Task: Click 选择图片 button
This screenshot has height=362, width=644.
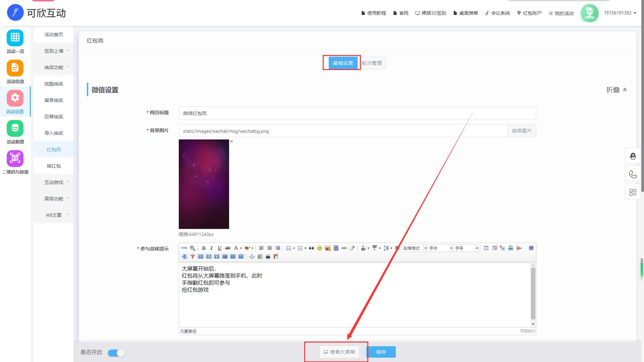Action: click(522, 131)
